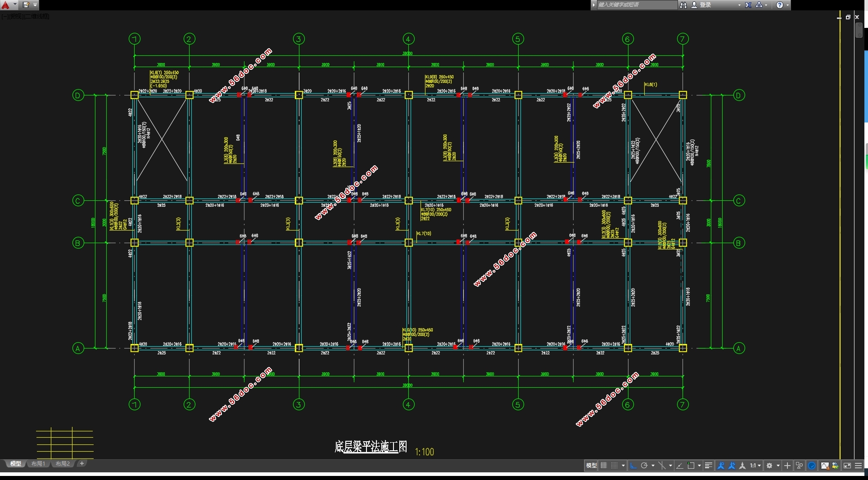The image size is (868, 480).
Task: Open the 俯视 view control menu
Action: [16, 17]
